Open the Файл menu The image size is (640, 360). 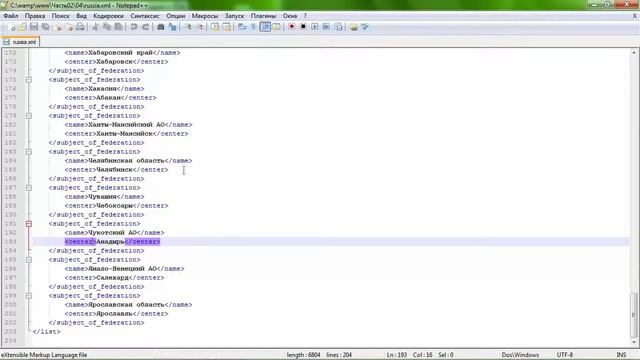coord(11,16)
